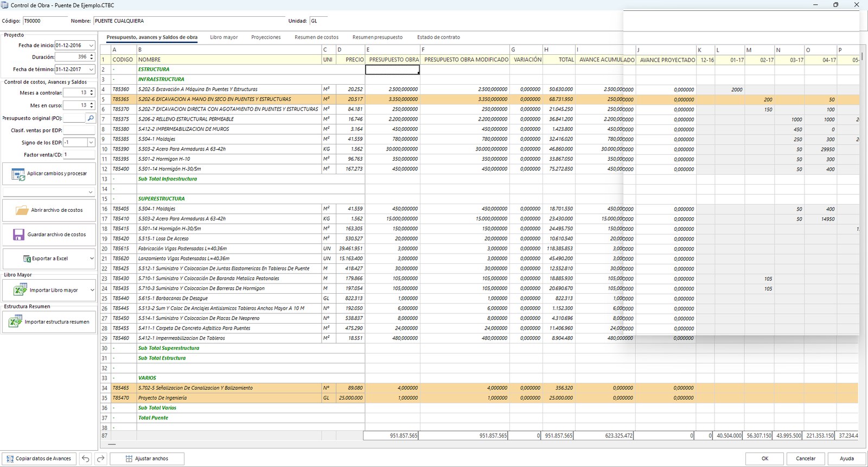
Task: Open the empty combo box below Aplicar cambios
Action: tap(49, 192)
